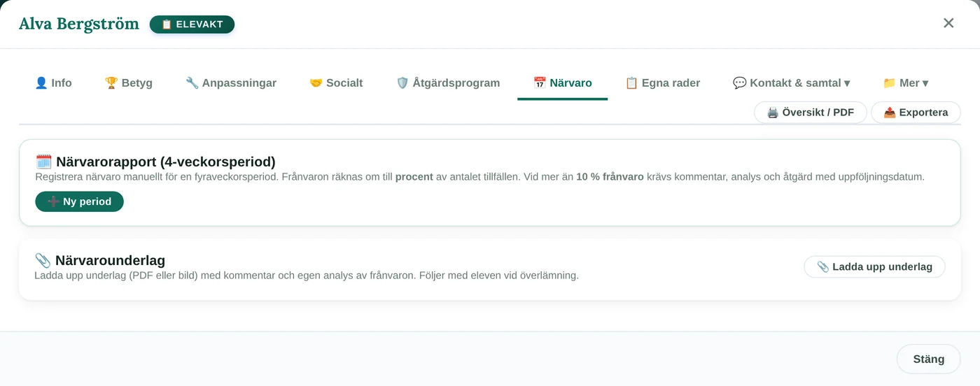Click the clipboard icon on Egna rader tab
This screenshot has width=980, height=386.
631,83
